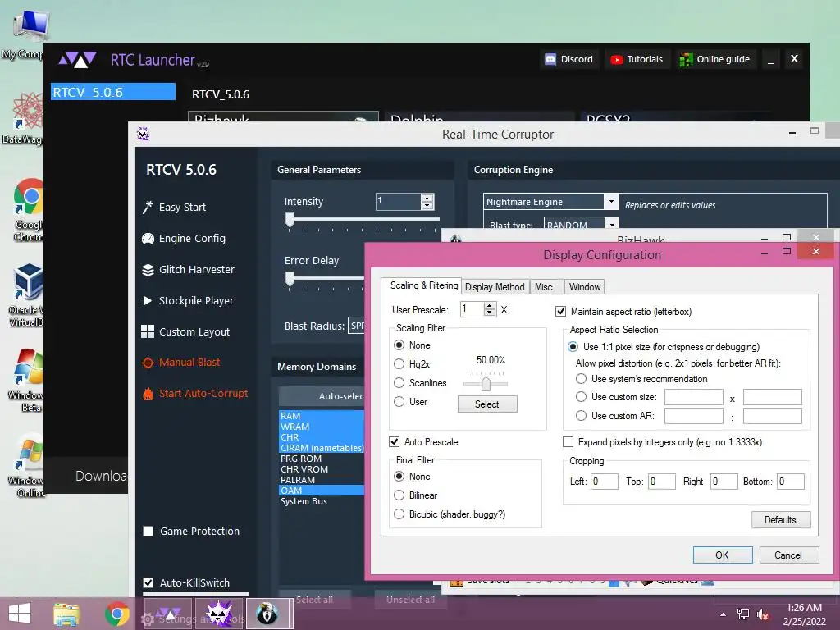840x630 pixels.
Task: Open Discord link in RTC Launcher
Action: pyautogui.click(x=569, y=59)
